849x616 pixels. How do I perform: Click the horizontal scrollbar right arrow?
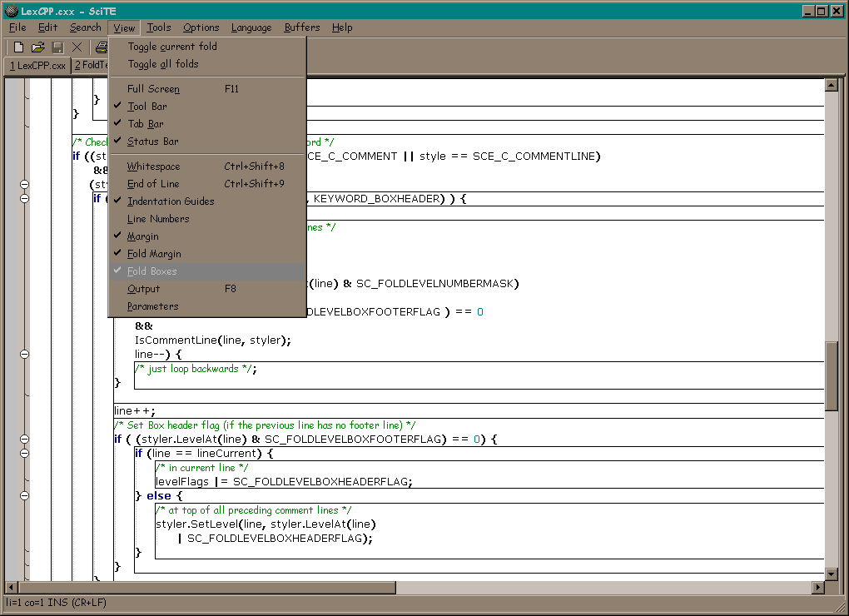[x=817, y=588]
